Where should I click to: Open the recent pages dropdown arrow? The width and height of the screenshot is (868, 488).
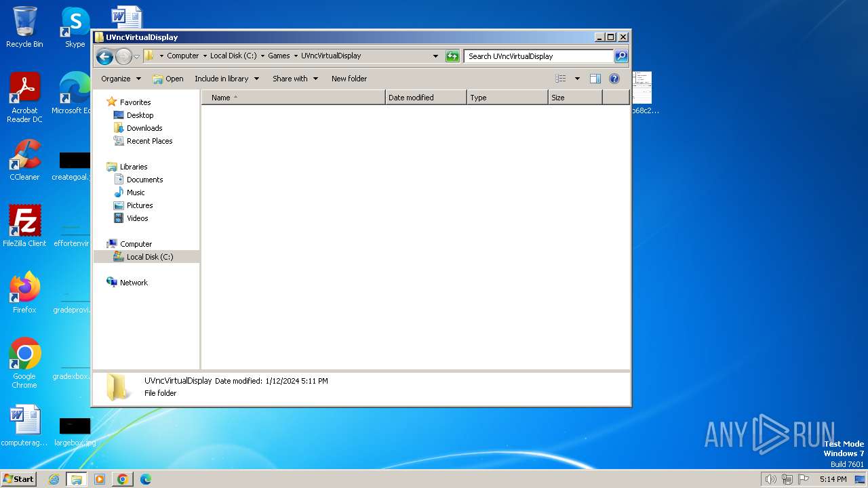136,56
